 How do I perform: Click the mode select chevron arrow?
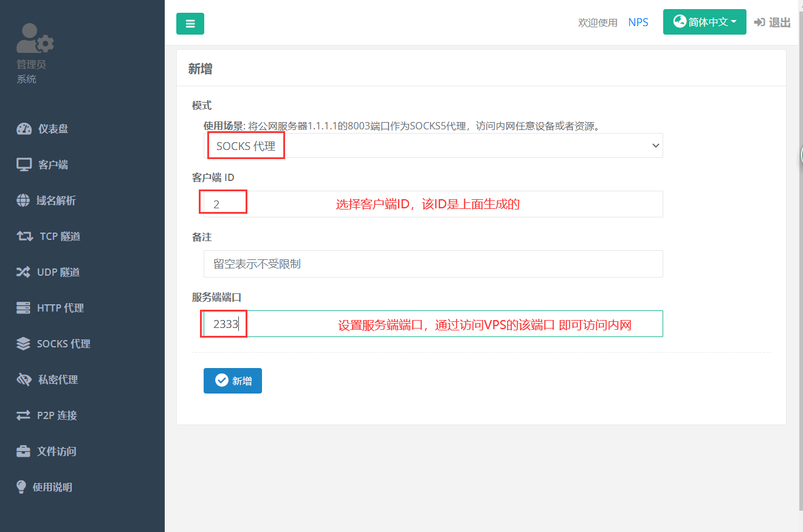655,146
